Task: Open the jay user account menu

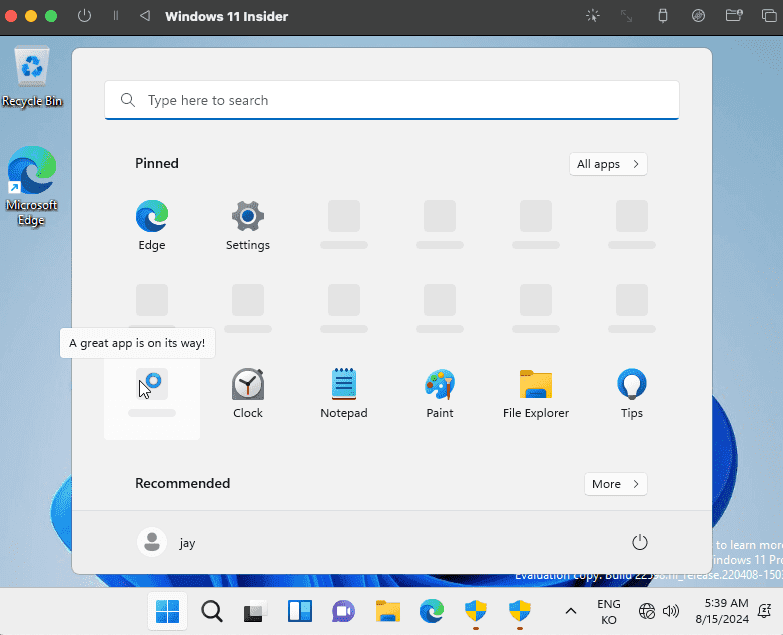Action: (x=167, y=542)
